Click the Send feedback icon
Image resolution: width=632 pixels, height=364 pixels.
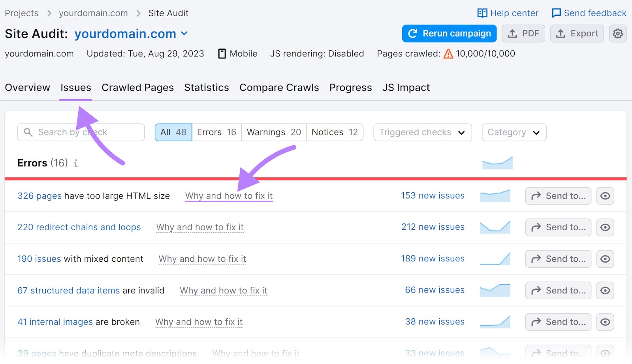pos(556,13)
